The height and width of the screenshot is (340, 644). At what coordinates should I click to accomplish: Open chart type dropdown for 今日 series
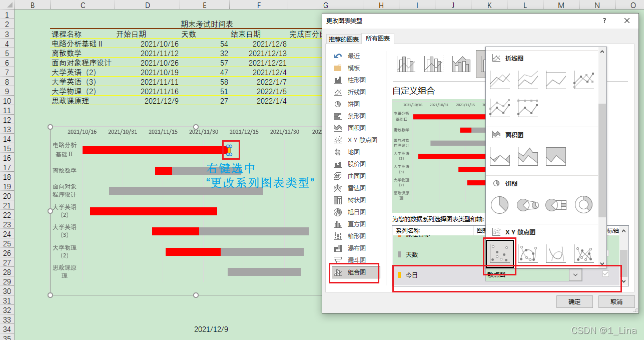[x=576, y=275]
